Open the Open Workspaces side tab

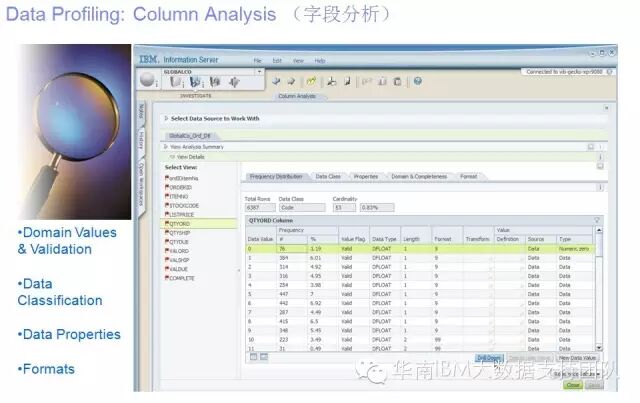point(141,185)
